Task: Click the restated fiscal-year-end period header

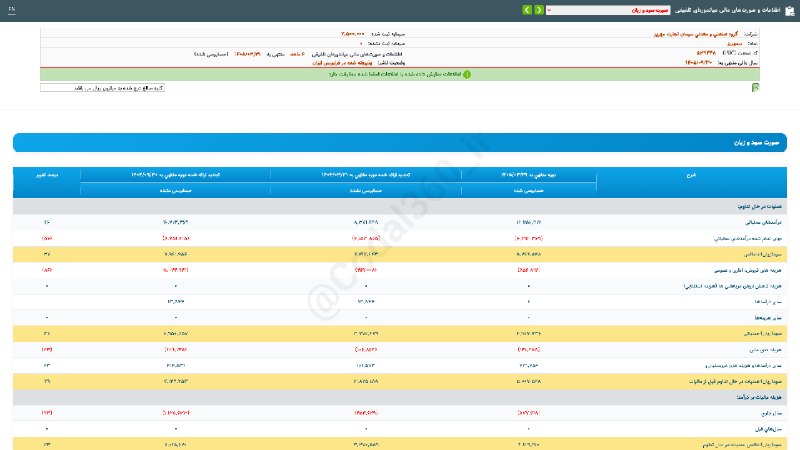Action: pos(176,175)
